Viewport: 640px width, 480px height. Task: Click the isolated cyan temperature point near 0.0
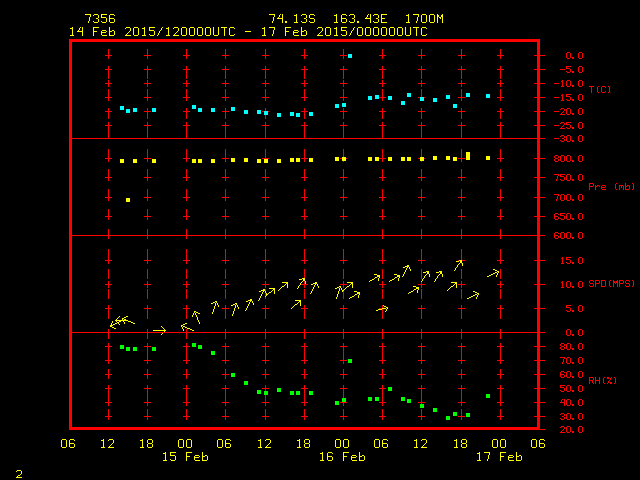(x=349, y=56)
